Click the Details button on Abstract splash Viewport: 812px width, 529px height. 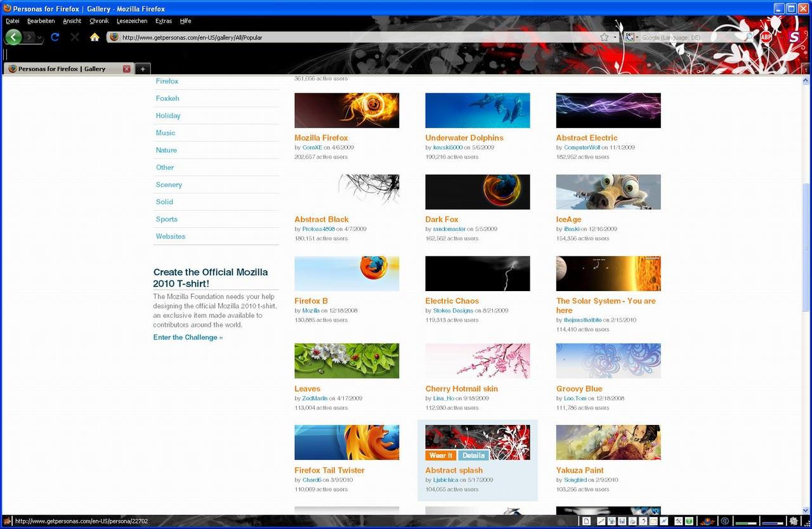pos(473,455)
